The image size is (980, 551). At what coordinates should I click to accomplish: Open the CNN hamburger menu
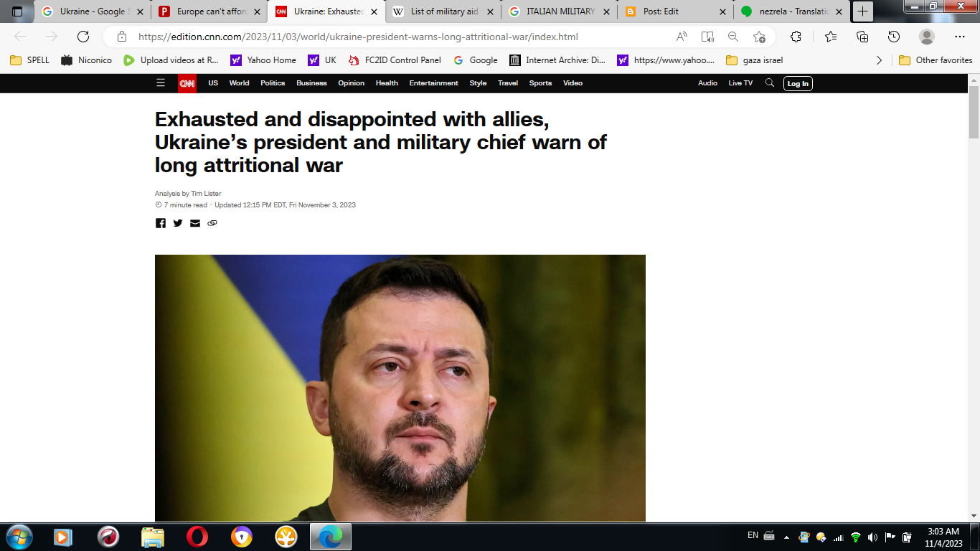coord(161,83)
